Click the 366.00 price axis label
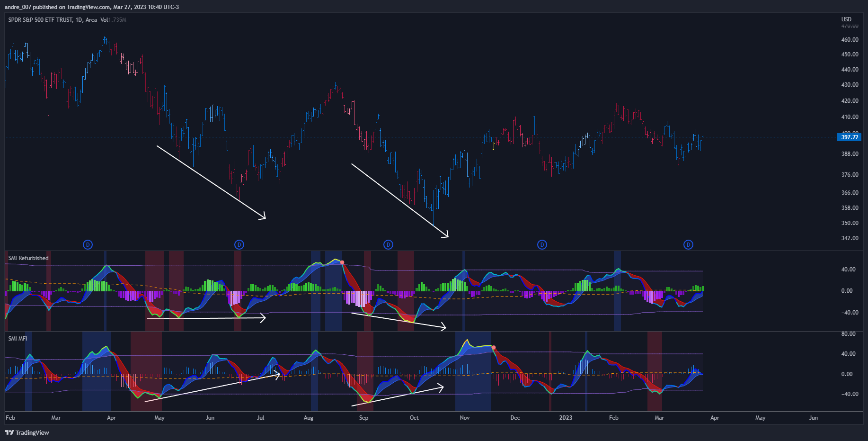868x441 pixels. tap(850, 193)
